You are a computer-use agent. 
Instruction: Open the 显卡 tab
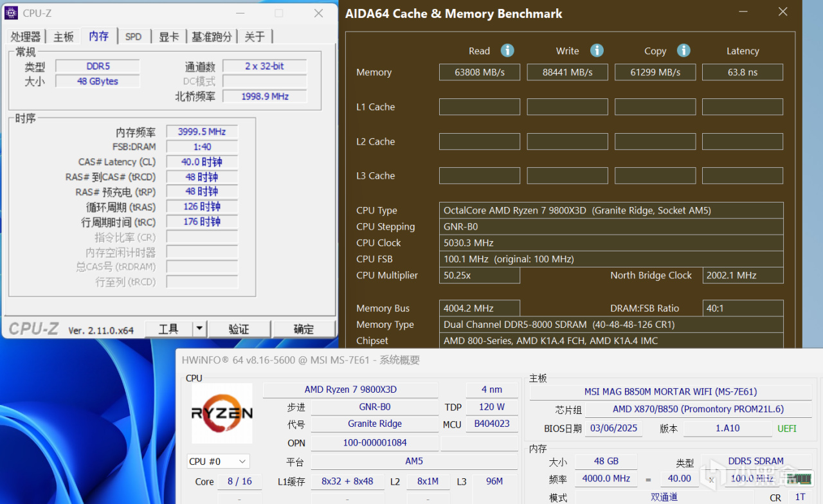coord(169,37)
